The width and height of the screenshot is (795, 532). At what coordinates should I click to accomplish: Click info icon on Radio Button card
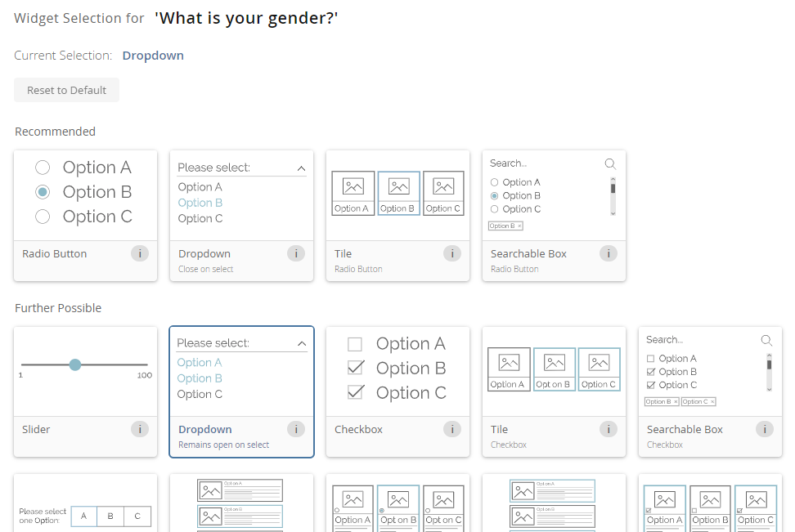pos(140,253)
